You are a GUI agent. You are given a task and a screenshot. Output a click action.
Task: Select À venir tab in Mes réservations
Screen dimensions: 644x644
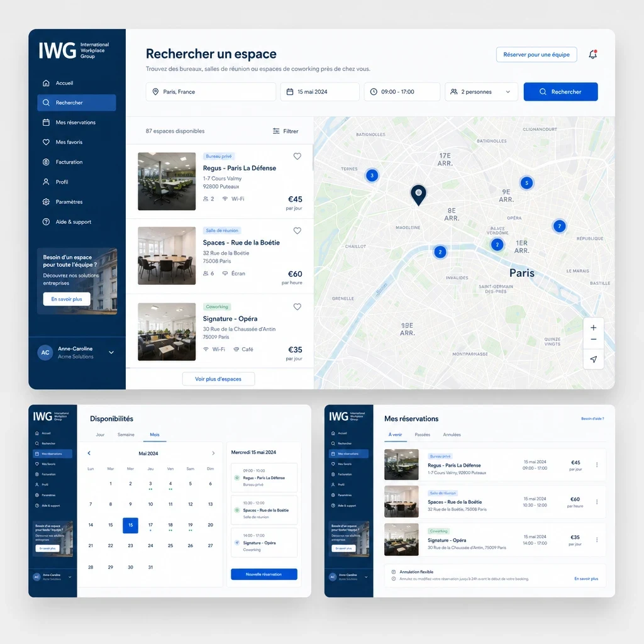[396, 435]
